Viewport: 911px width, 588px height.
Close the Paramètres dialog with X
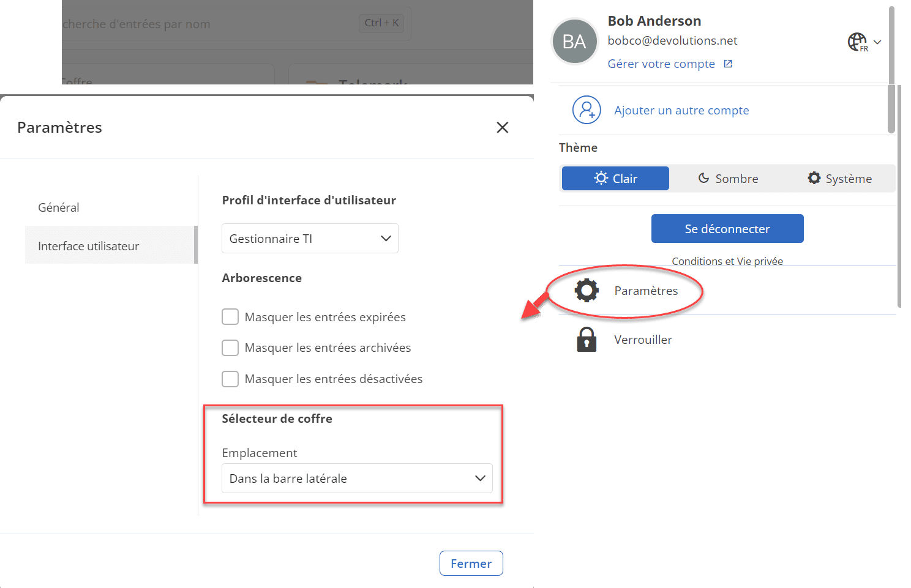[x=503, y=127]
